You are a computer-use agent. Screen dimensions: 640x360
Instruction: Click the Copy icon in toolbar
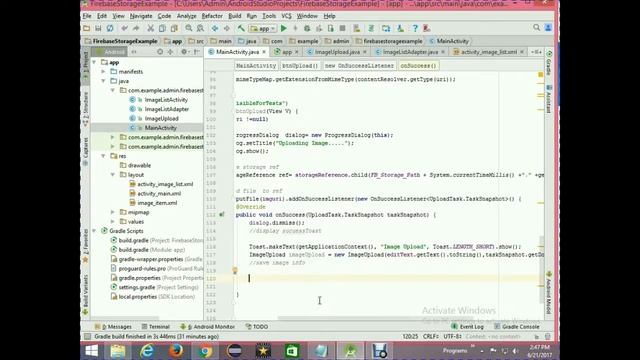click(x=162, y=28)
